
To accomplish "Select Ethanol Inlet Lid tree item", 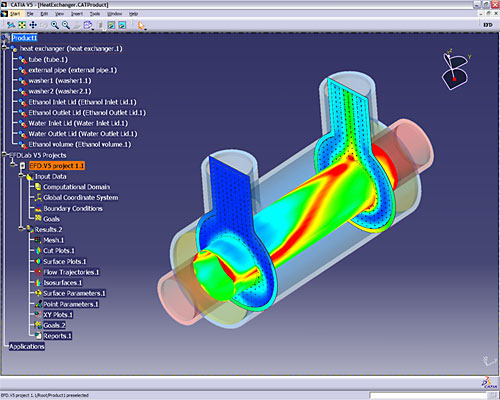I will [x=82, y=102].
